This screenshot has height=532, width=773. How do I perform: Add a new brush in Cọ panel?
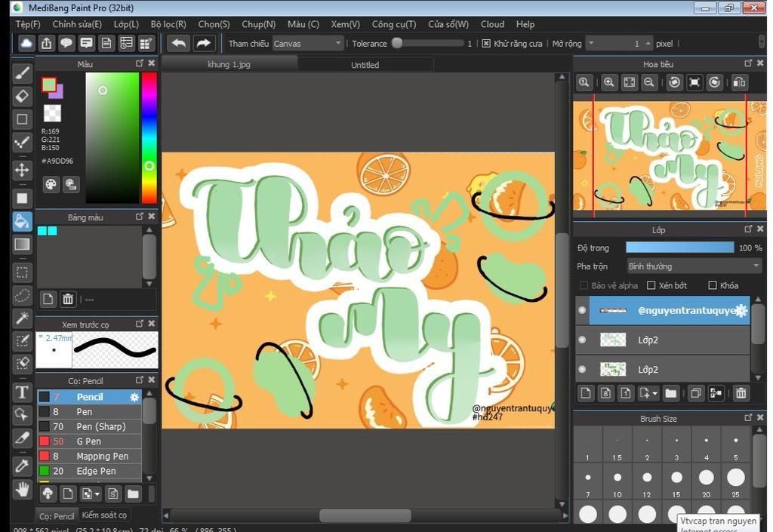coord(67,494)
